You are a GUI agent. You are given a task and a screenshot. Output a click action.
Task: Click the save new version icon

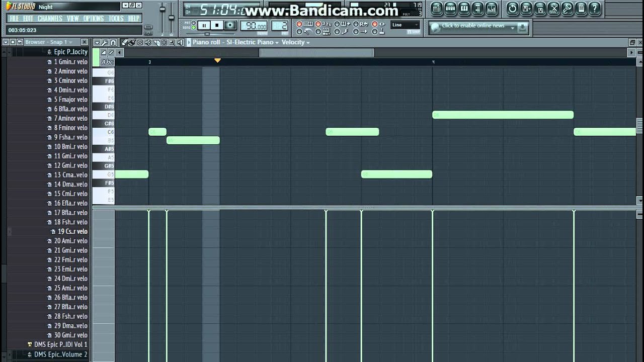click(526, 9)
